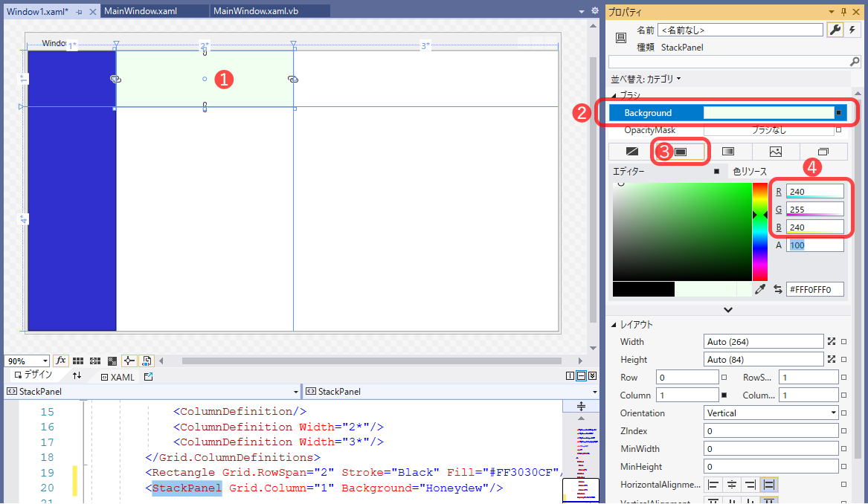The height and width of the screenshot is (504, 868).
Task: Select the gradient brush icon
Action: (x=728, y=152)
